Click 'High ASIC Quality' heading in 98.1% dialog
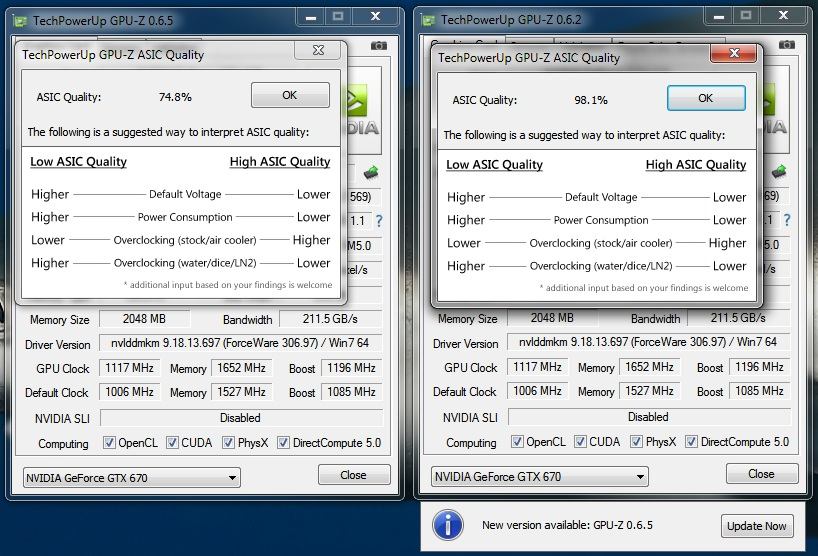Screen dimensions: 818x556 tap(696, 165)
